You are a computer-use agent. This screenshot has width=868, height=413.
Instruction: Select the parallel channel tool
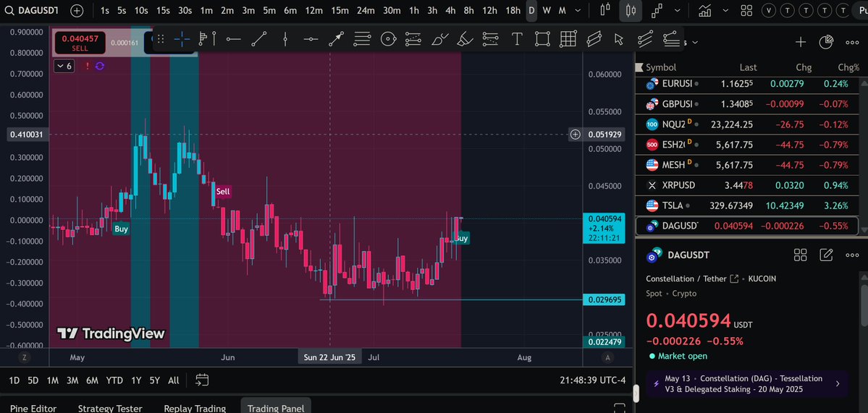(x=594, y=39)
